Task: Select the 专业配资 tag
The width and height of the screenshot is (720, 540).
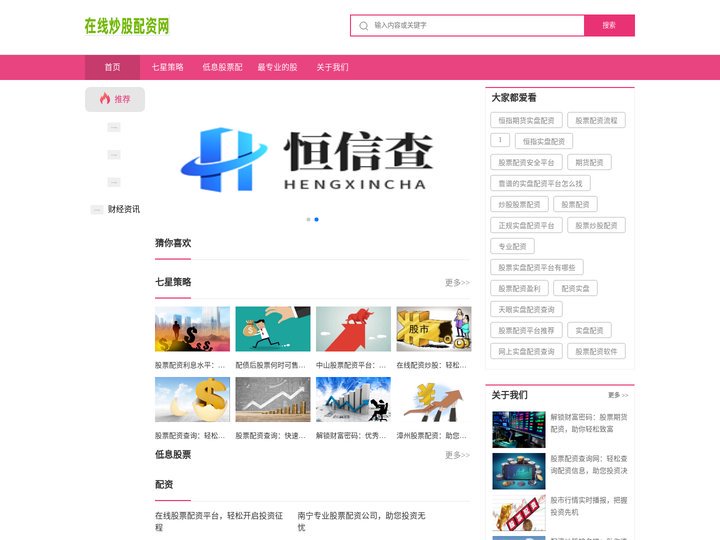Action: [512, 246]
